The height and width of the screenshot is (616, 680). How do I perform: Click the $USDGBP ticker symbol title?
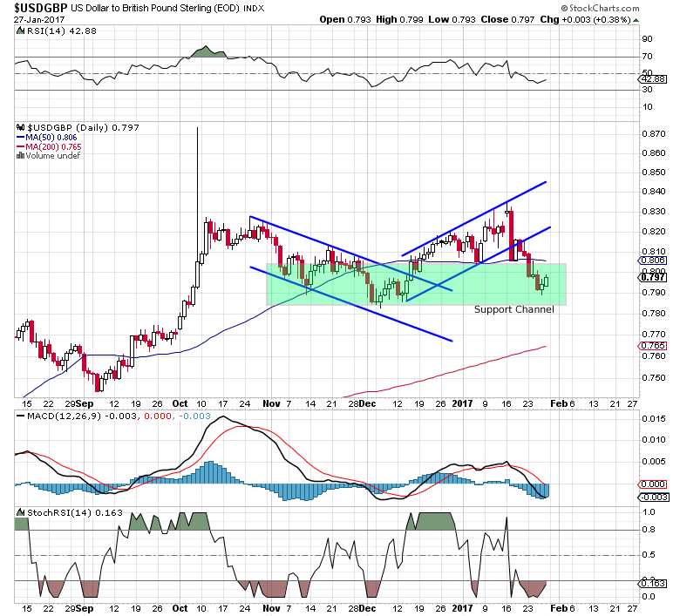click(41, 8)
